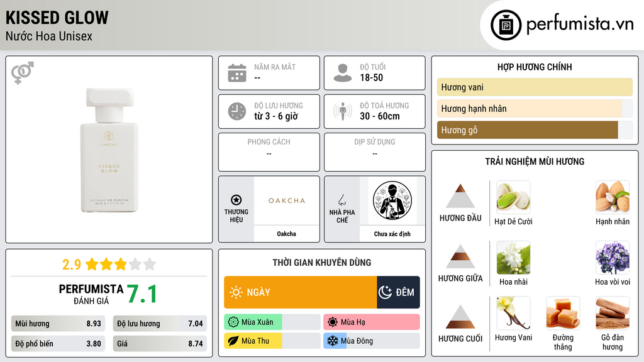Click the Mùi hương 8.93 score bar
The height and width of the screenshot is (362, 644).
[58, 324]
